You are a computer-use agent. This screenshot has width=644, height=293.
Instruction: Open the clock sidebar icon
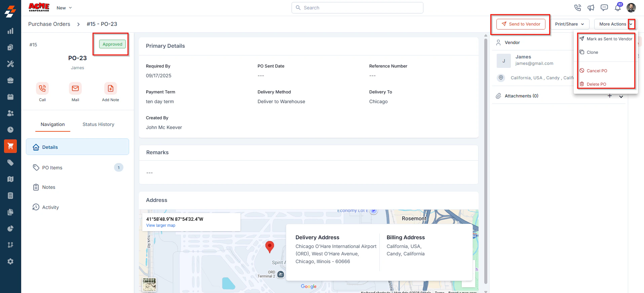10,130
